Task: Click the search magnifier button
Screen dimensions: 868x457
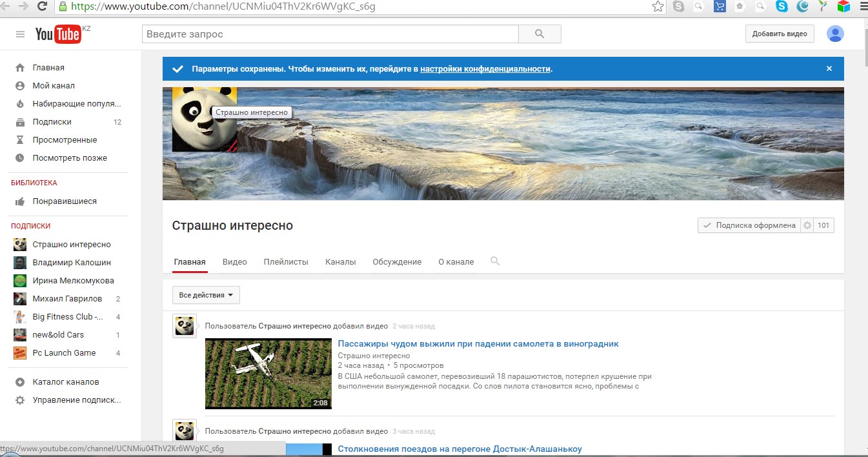Action: click(x=540, y=34)
